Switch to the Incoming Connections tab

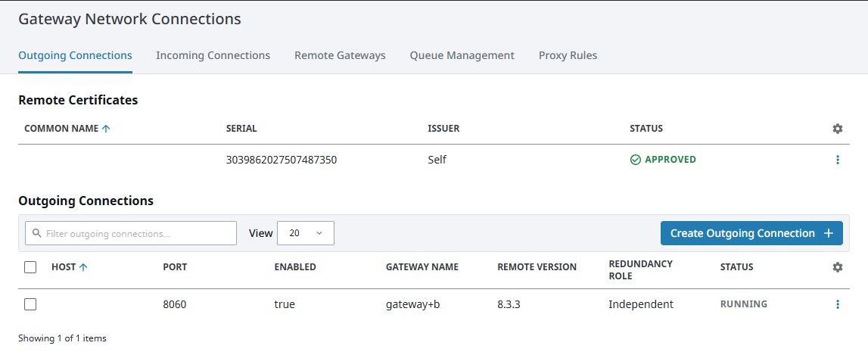coord(213,55)
